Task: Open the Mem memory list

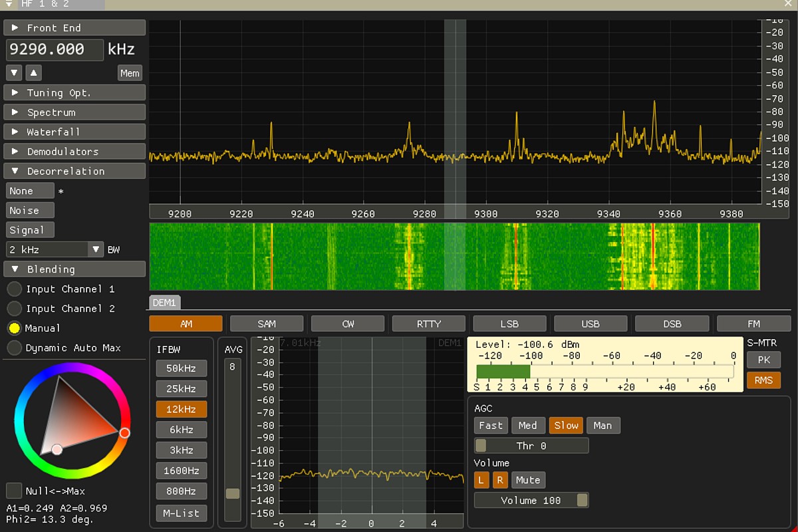Action: pos(130,72)
